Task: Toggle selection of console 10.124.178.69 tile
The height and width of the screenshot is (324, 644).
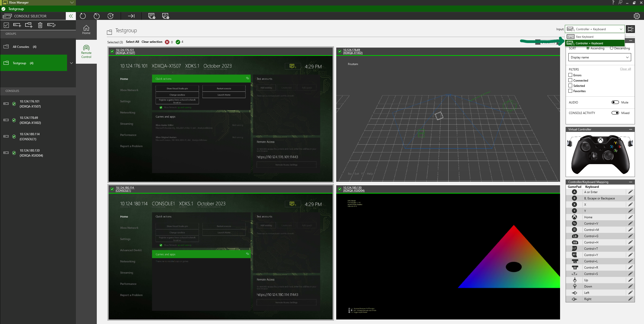Action: 340,51
